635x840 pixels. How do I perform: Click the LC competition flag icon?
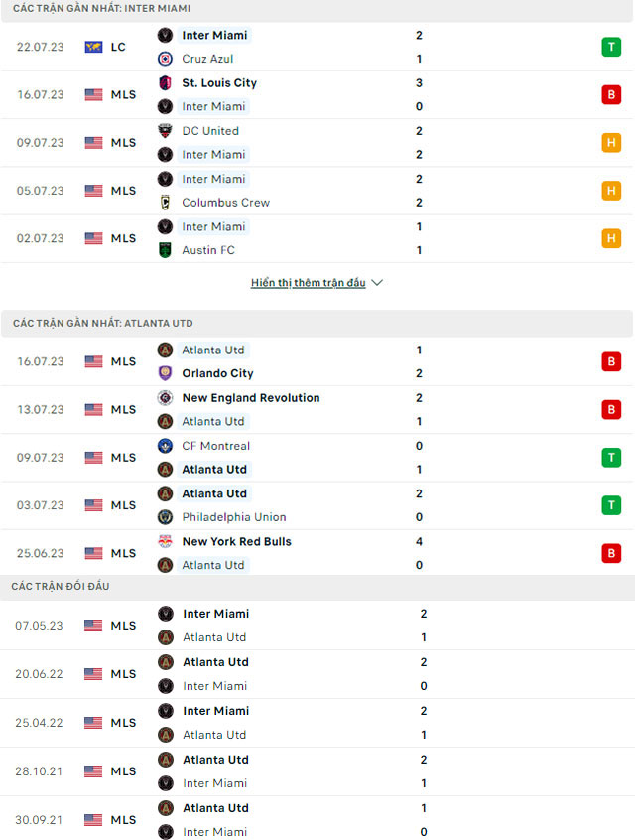93,47
